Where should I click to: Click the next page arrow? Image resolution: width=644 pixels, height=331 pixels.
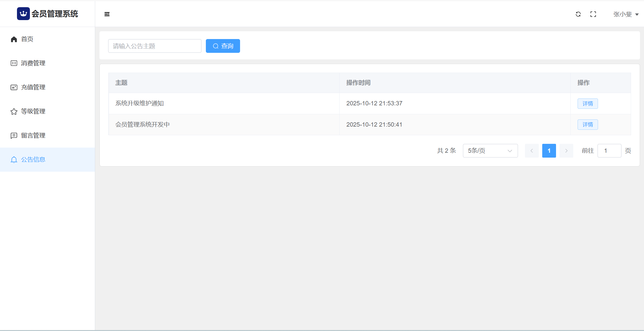[566, 151]
